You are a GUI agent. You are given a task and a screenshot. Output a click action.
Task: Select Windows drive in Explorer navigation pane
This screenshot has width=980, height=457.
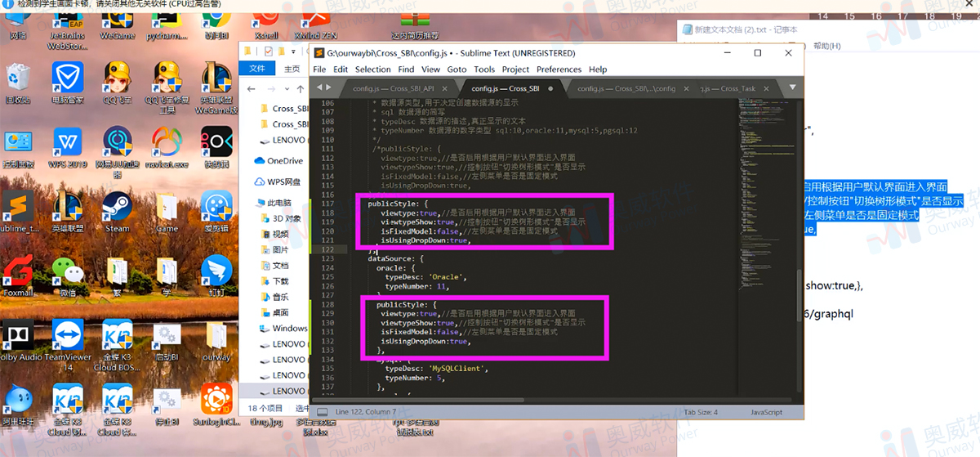tap(283, 329)
